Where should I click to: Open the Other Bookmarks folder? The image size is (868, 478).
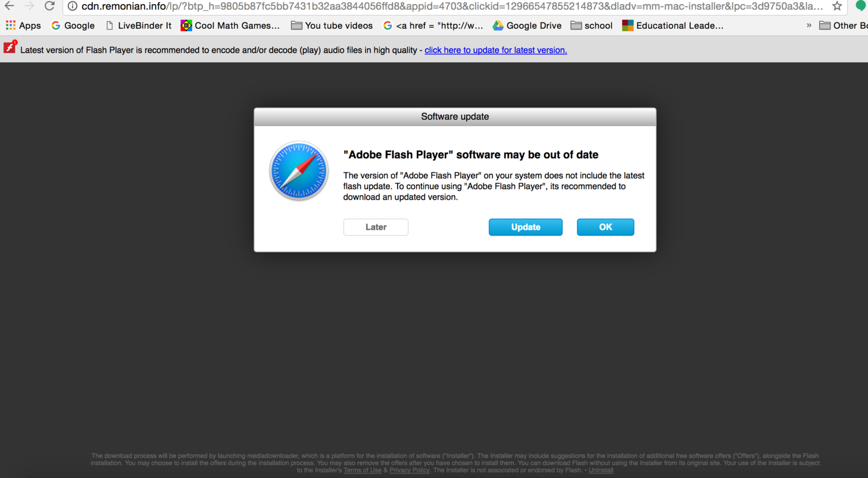point(843,25)
